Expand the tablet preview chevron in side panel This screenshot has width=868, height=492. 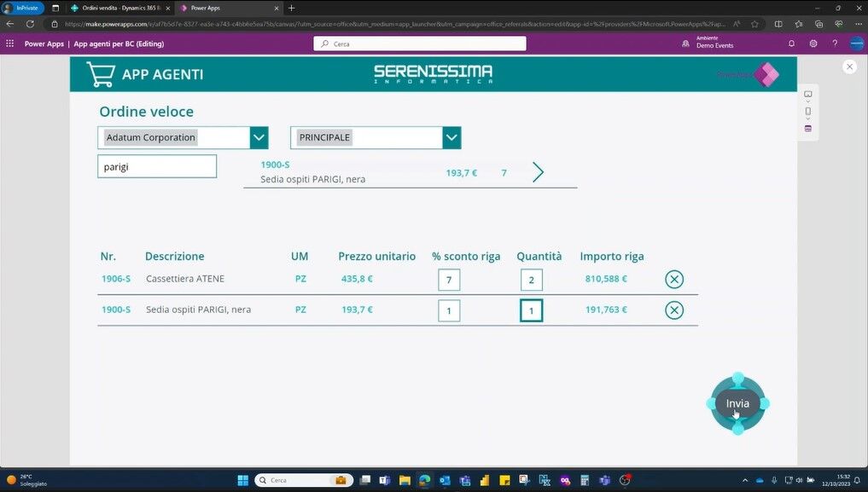(x=807, y=101)
